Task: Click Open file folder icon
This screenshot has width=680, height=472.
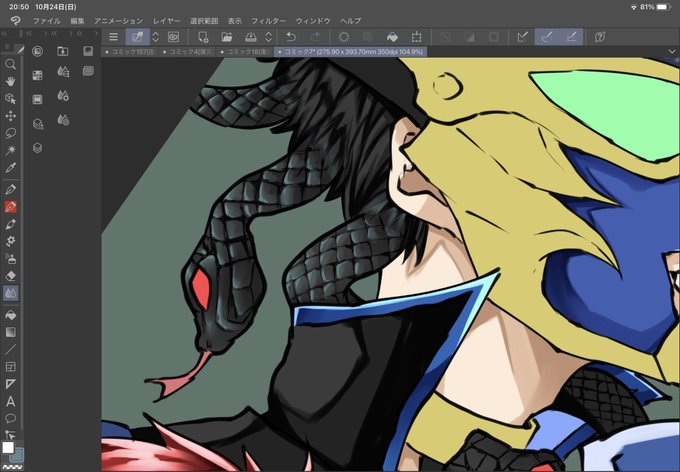Action: (226, 37)
